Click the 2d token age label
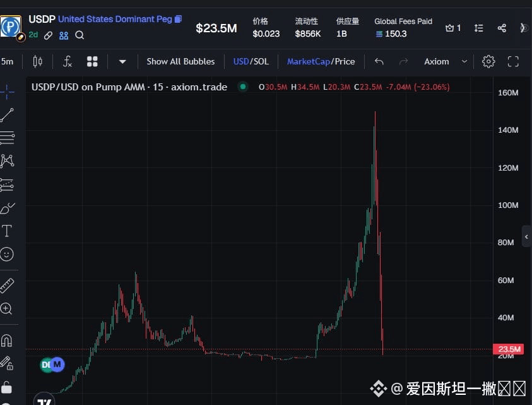This screenshot has height=405, width=532. point(33,35)
